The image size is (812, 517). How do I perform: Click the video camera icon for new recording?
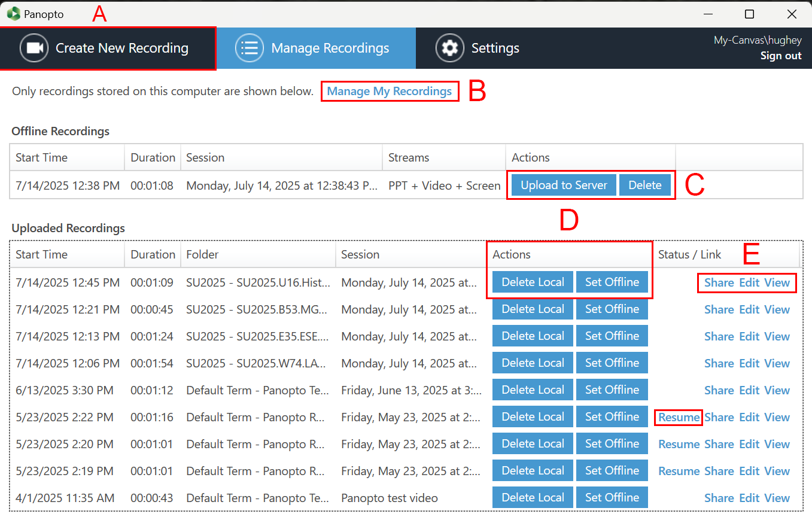(34, 48)
